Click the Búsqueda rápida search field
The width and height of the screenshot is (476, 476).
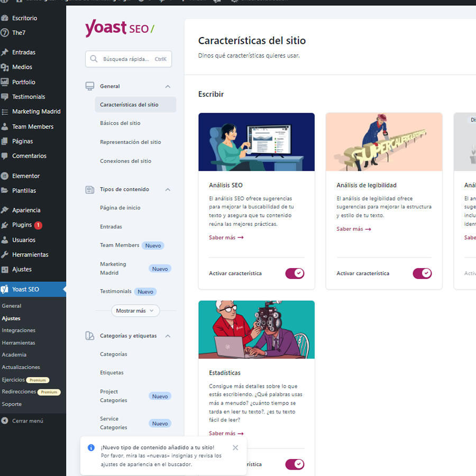tap(129, 59)
